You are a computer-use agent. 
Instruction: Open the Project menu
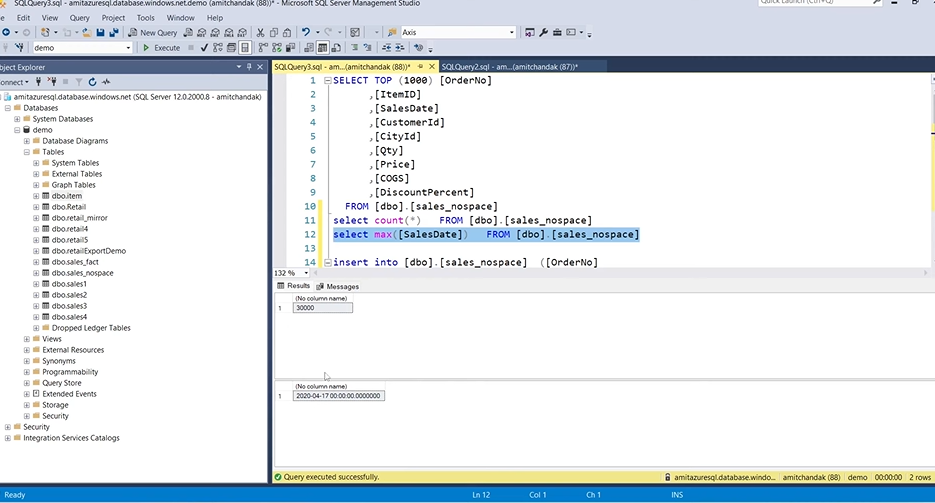point(113,18)
